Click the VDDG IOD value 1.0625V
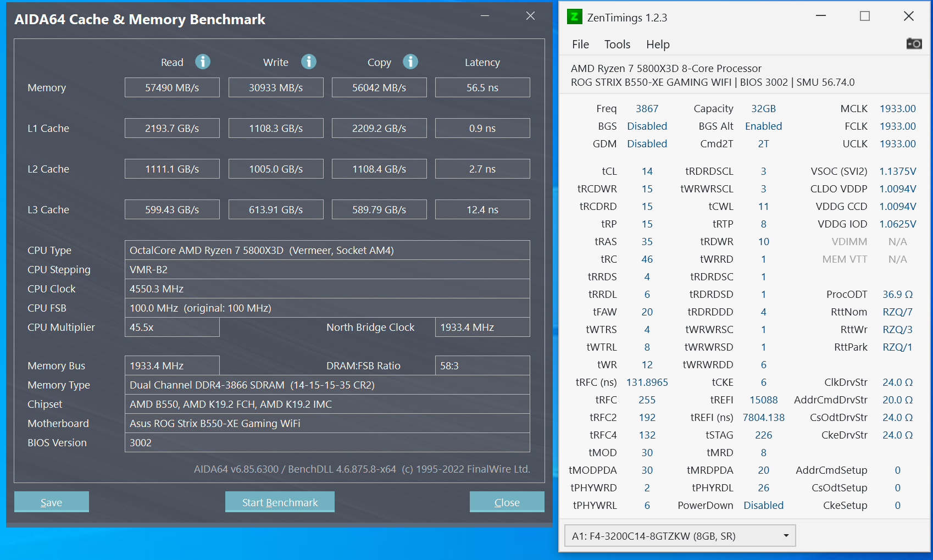This screenshot has width=933, height=560. tap(898, 224)
